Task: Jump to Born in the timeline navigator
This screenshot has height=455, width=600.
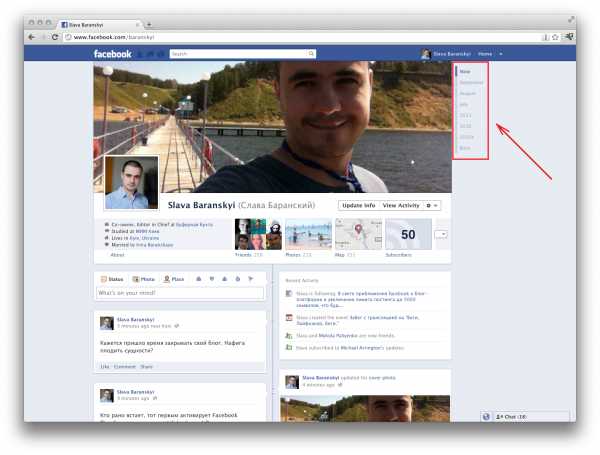Action: click(x=465, y=148)
